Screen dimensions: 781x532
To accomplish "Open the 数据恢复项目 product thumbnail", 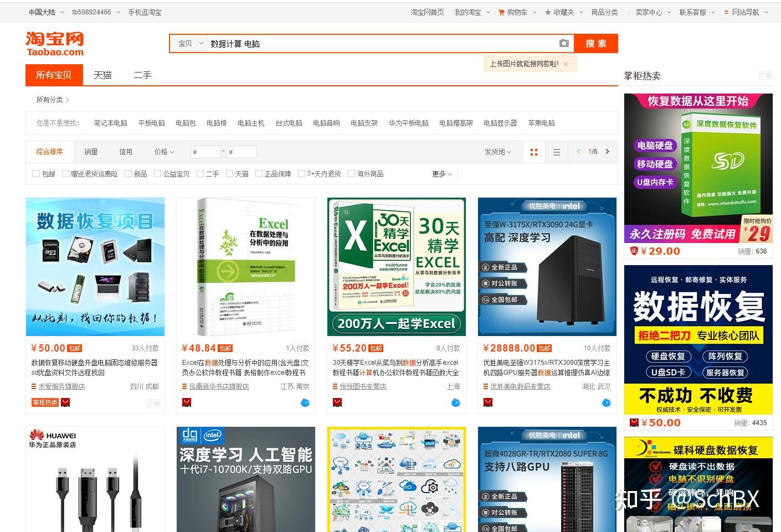I will pyautogui.click(x=95, y=267).
